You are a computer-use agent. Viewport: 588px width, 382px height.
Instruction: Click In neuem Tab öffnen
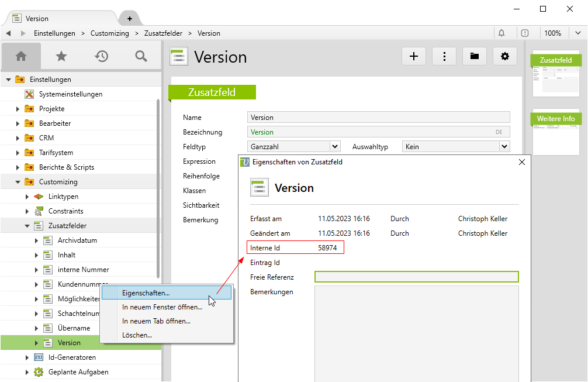pyautogui.click(x=156, y=321)
